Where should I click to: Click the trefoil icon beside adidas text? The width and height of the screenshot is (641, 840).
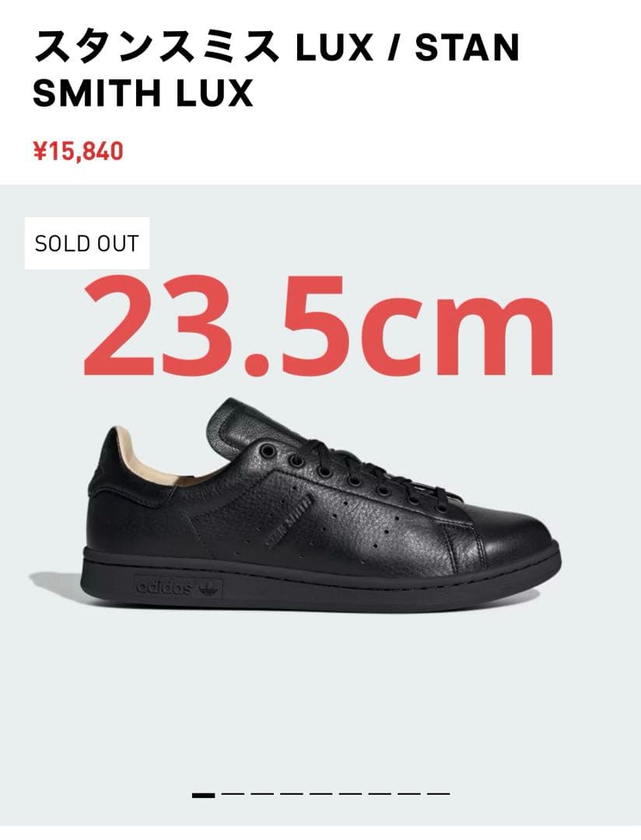tap(210, 588)
